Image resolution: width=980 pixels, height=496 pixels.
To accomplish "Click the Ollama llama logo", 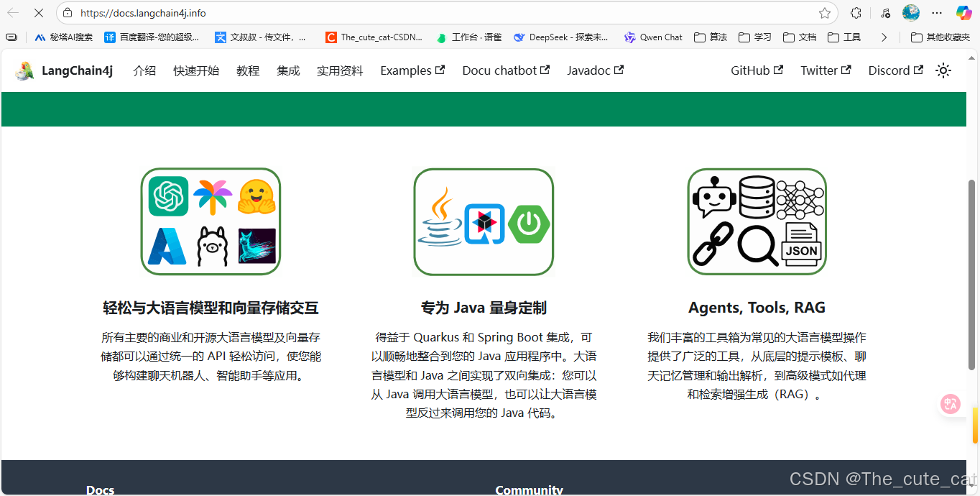I will pyautogui.click(x=212, y=247).
